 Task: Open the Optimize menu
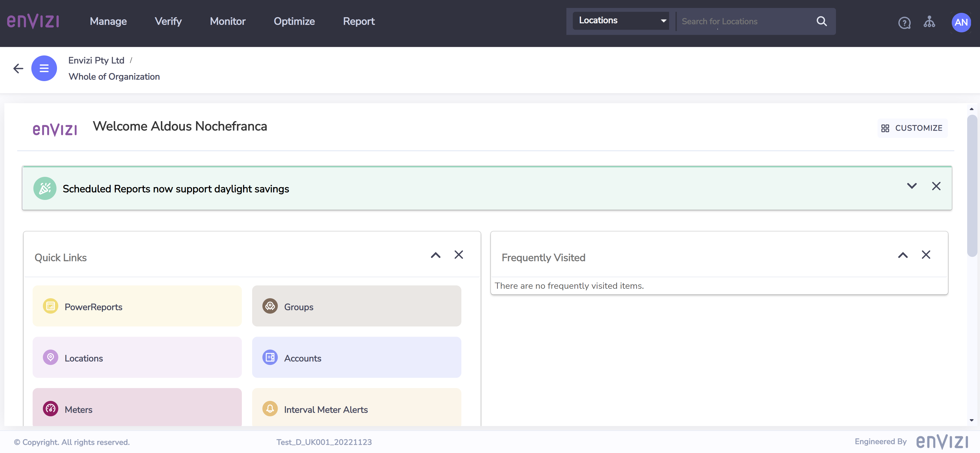pos(294,21)
